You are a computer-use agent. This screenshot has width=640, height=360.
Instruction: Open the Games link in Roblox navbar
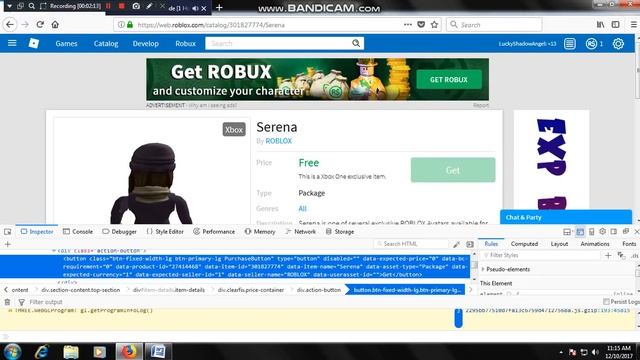(66, 43)
